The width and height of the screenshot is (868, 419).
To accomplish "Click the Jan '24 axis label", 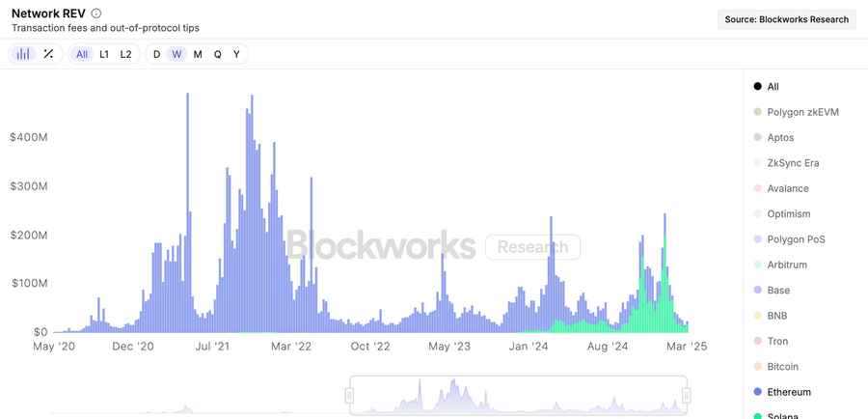I will click(x=529, y=347).
